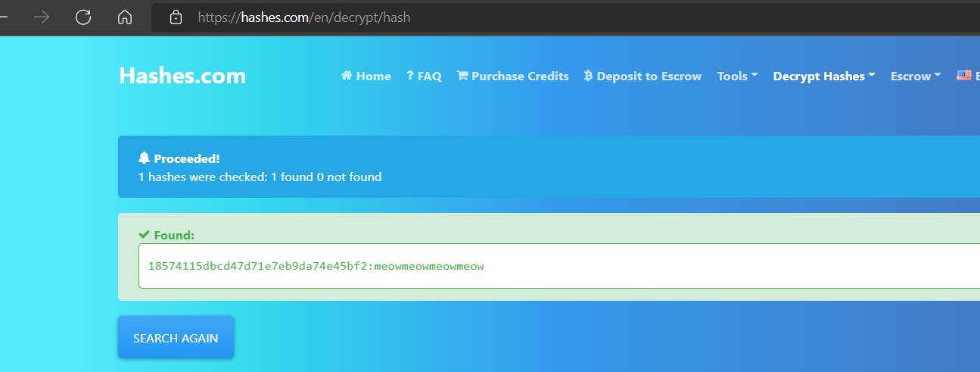Viewport: 980px width, 372px height.
Task: Open Purchase Credits page
Action: pyautogui.click(x=513, y=76)
